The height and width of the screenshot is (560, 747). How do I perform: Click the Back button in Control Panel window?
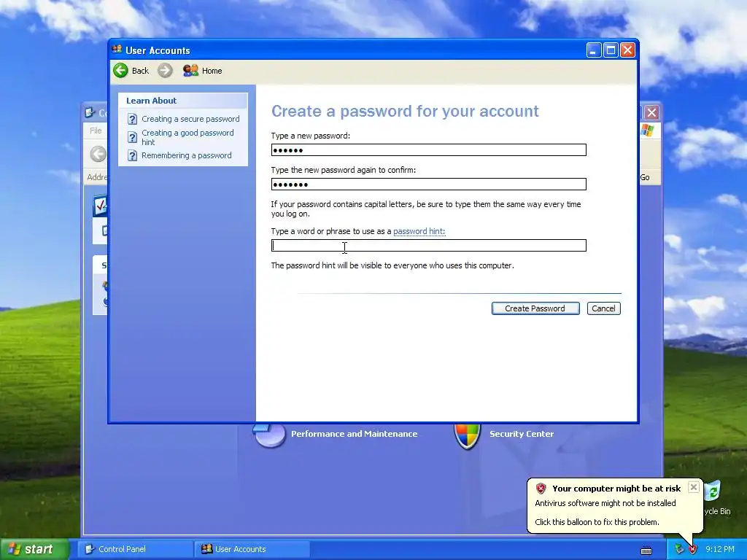[98, 154]
